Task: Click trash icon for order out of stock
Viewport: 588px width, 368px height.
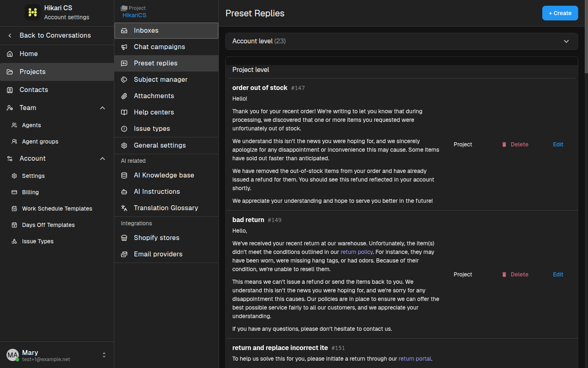Action: (x=504, y=144)
